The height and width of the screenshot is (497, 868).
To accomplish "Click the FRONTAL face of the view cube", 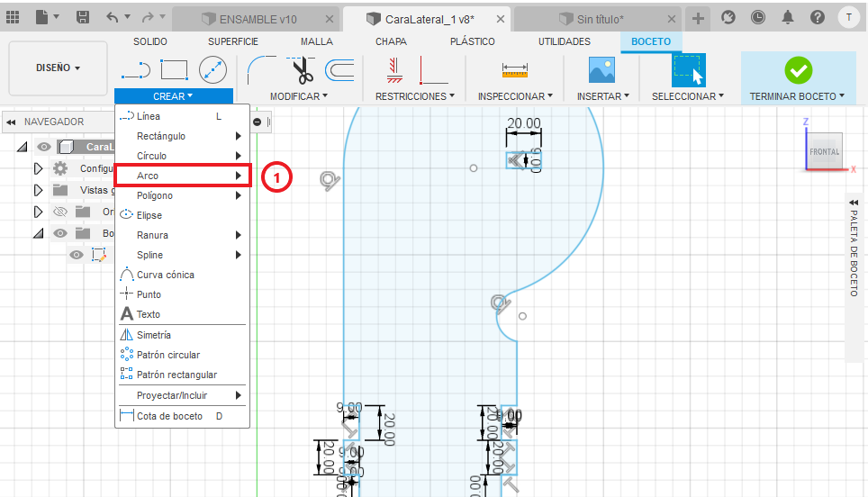I will [824, 151].
